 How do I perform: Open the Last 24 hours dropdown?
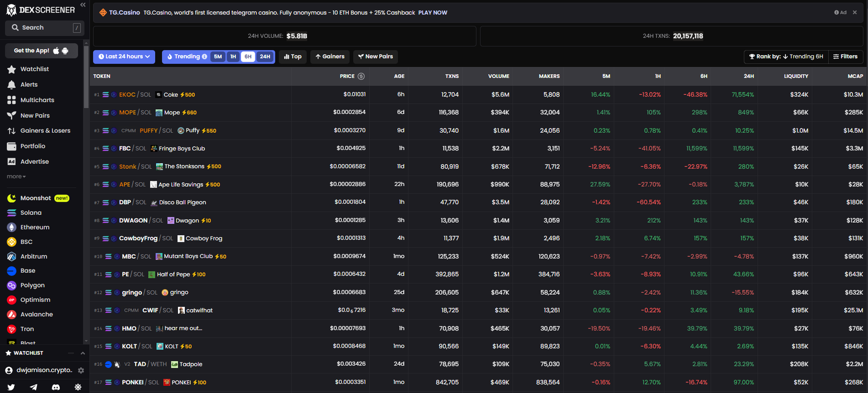[124, 56]
